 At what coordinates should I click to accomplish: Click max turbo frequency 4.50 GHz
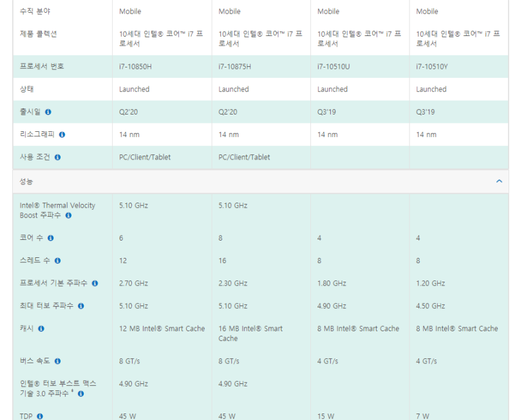click(431, 306)
